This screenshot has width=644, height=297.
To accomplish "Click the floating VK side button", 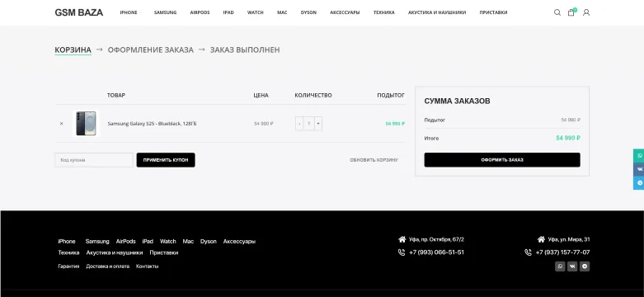I will pos(639,169).
